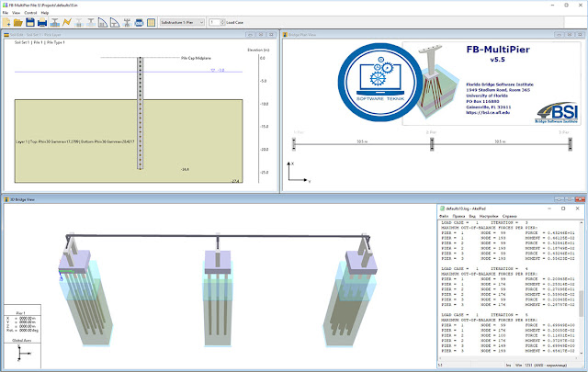588x372 pixels.
Task: Open the File menu
Action: coord(6,13)
